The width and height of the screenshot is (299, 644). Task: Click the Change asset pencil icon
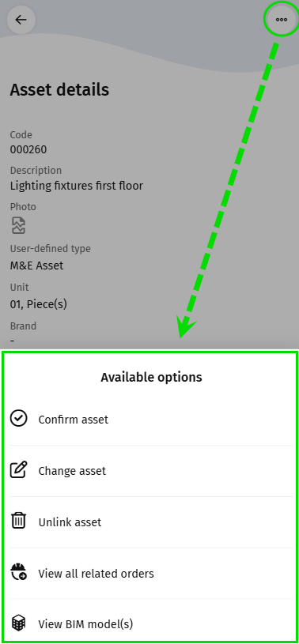[x=18, y=470]
